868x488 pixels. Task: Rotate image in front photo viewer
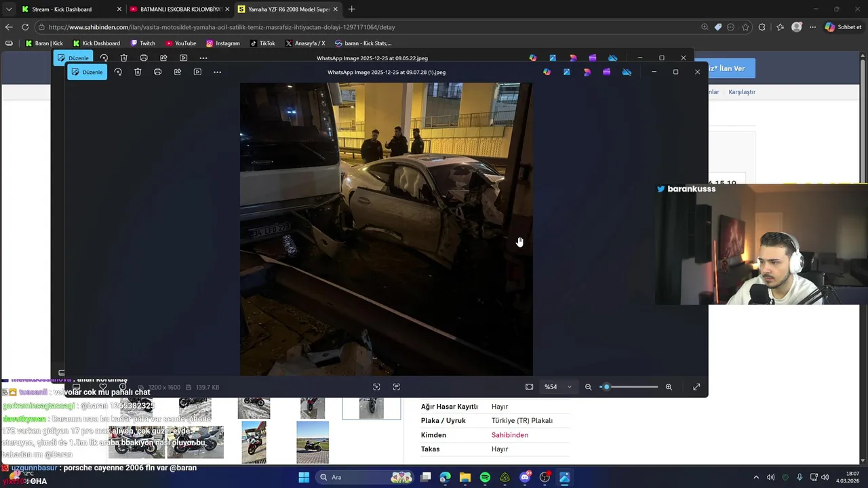tap(118, 72)
